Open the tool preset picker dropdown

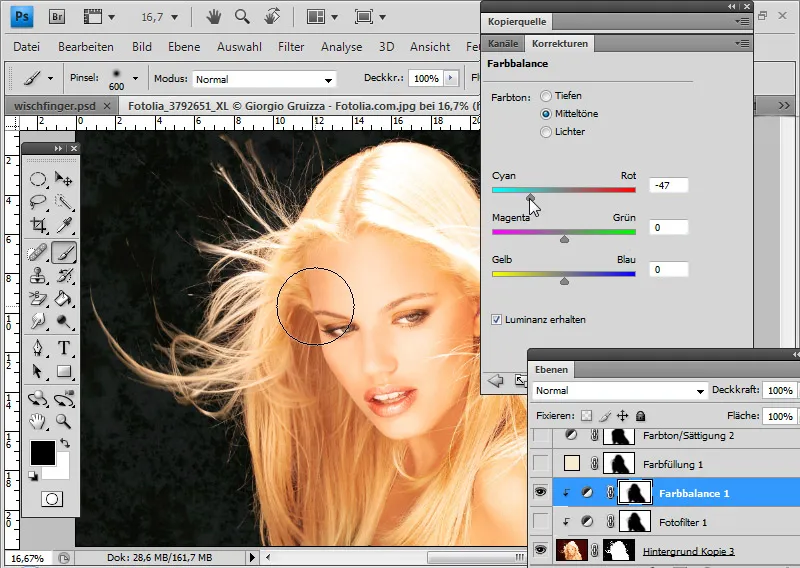tap(50, 79)
